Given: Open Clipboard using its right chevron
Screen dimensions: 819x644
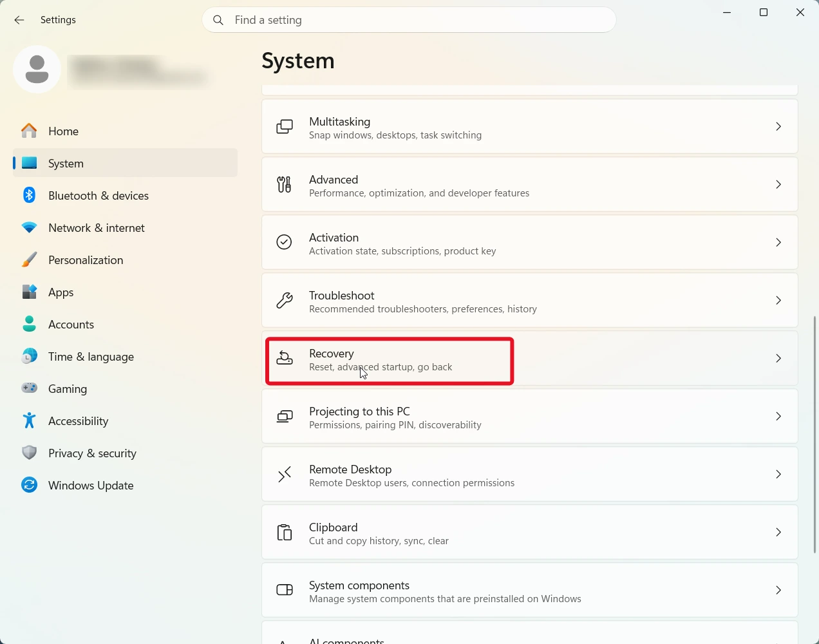Looking at the screenshot, I should tap(778, 532).
